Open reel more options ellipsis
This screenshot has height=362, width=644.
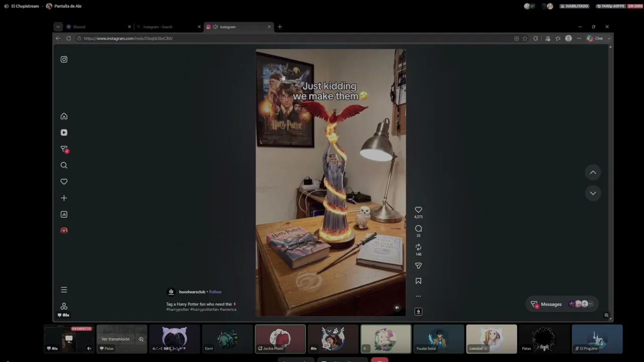[418, 296]
